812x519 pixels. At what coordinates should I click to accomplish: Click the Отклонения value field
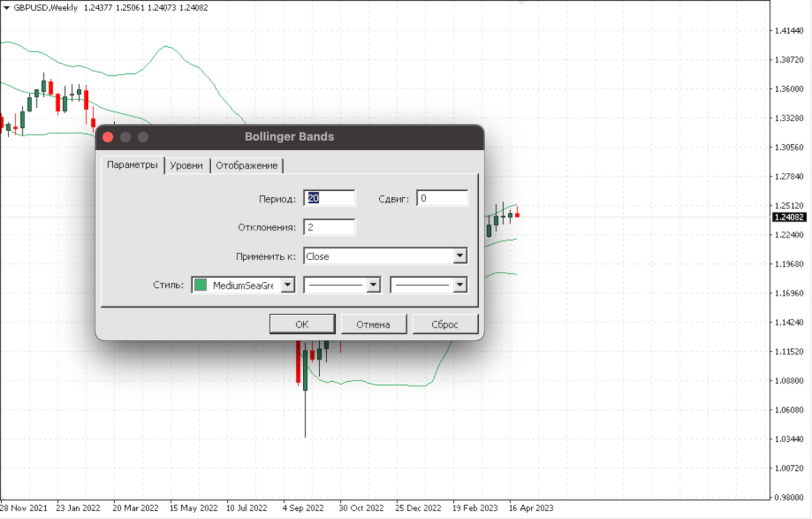[x=329, y=227]
